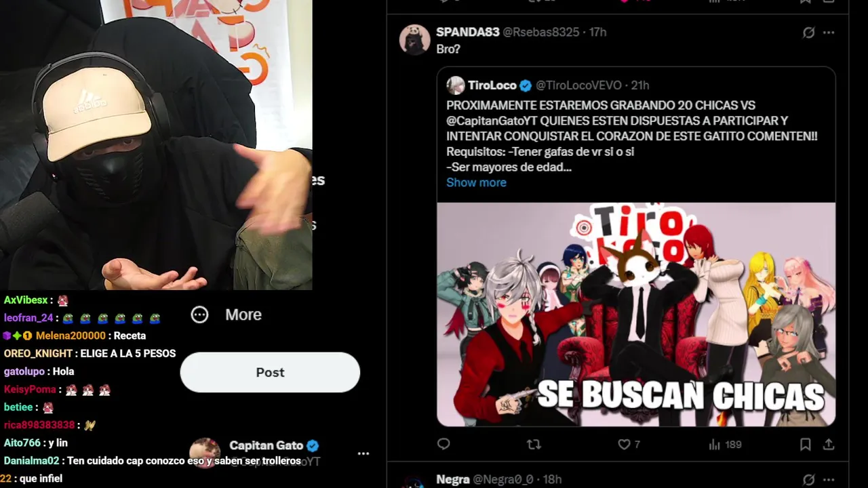Open Negra profile name

453,479
